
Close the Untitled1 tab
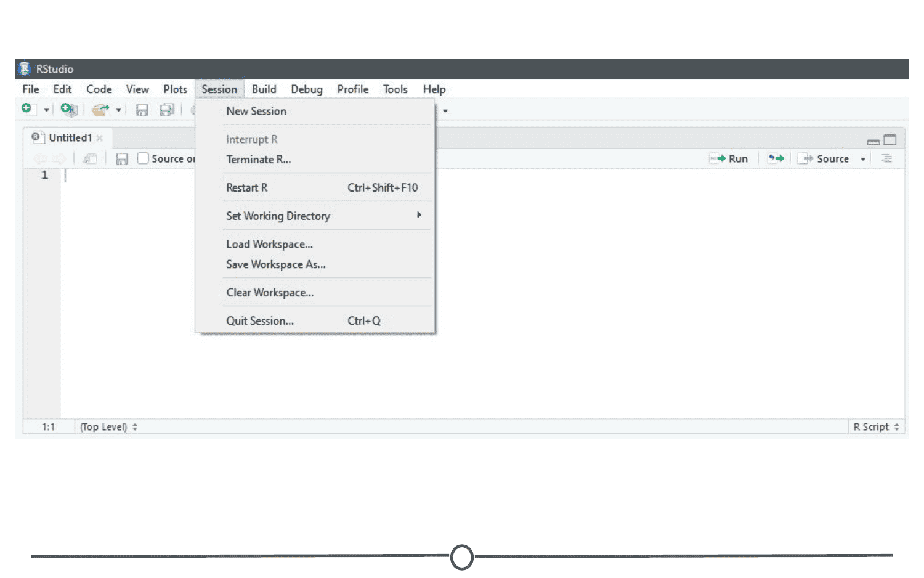[x=100, y=138]
